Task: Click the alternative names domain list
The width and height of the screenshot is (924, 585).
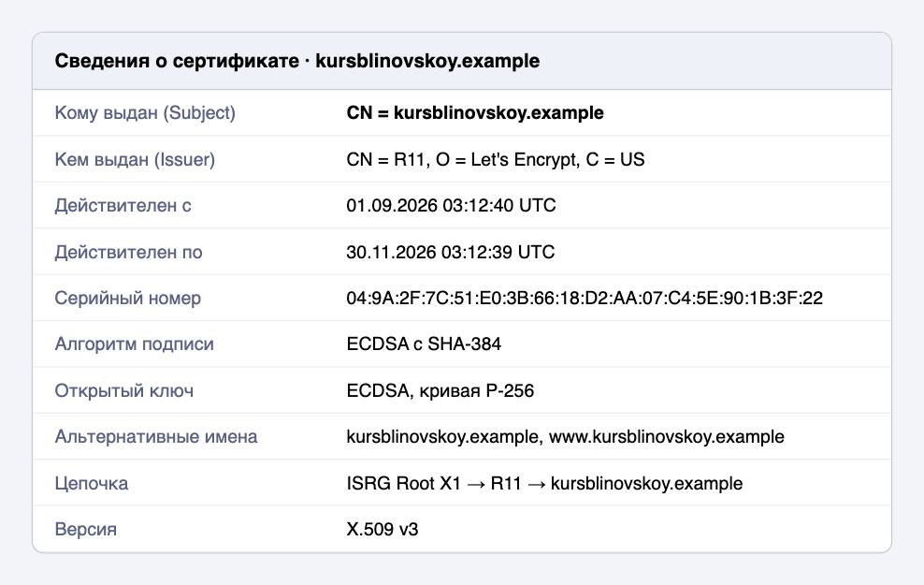Action: pyautogui.click(x=566, y=436)
